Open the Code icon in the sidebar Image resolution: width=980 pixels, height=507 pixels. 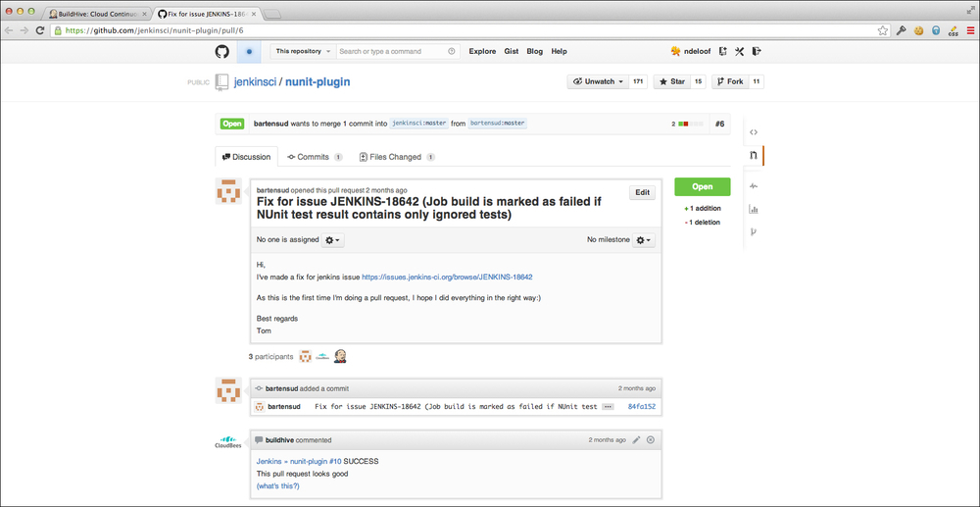coord(753,131)
